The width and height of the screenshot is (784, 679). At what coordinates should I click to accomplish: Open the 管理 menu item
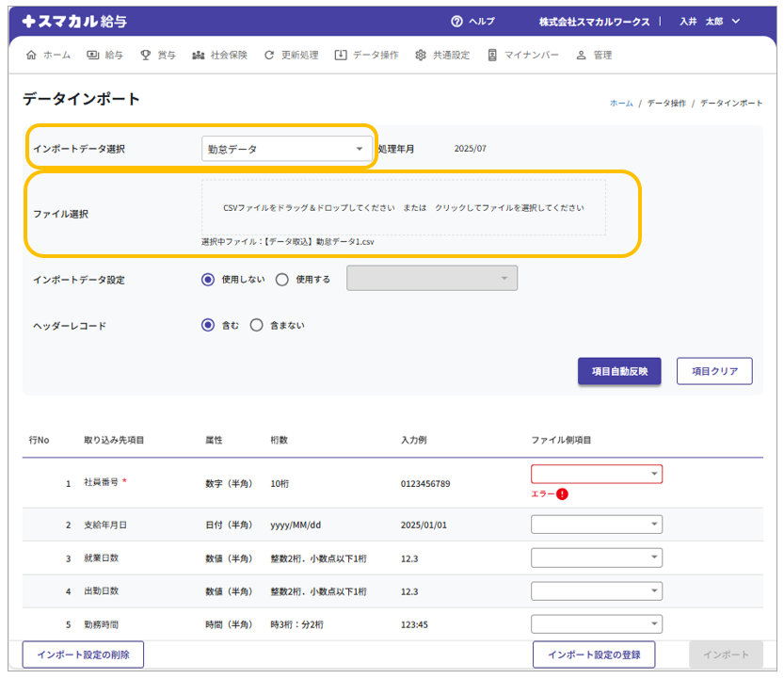point(595,56)
